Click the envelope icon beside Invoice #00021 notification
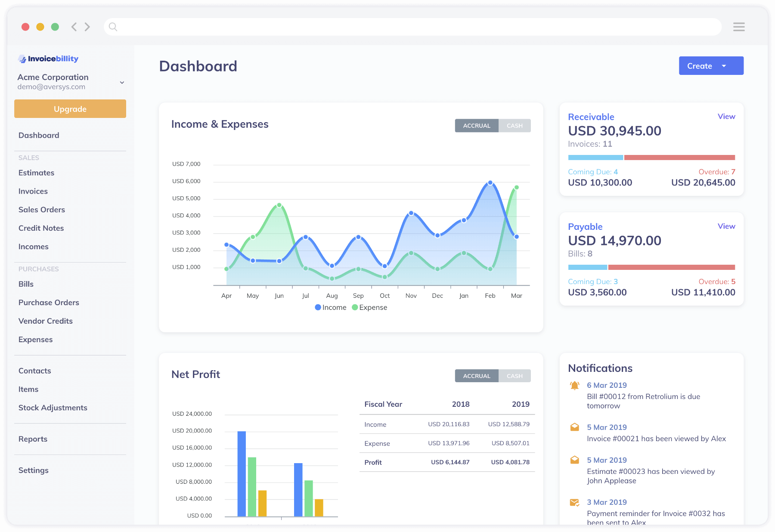775x532 pixels. click(x=574, y=427)
